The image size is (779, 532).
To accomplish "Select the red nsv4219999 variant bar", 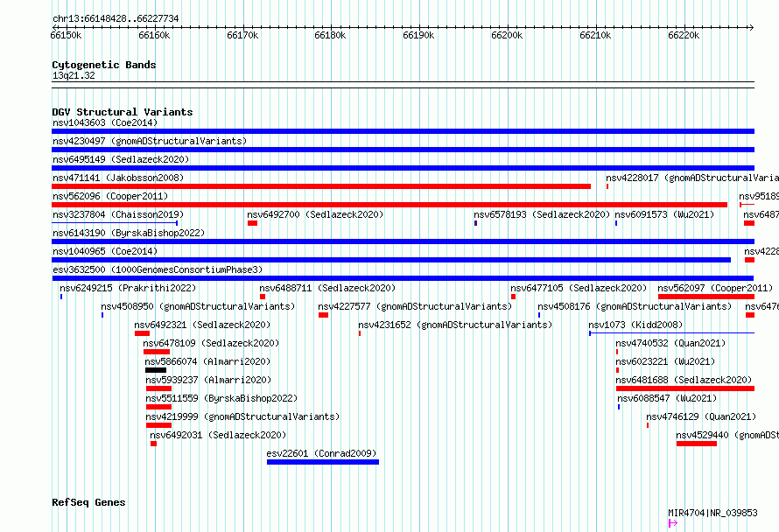I will pos(158,425).
